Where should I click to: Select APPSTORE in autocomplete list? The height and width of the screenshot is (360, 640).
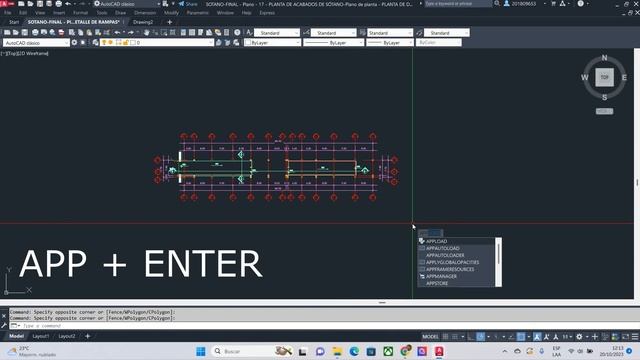(x=456, y=283)
